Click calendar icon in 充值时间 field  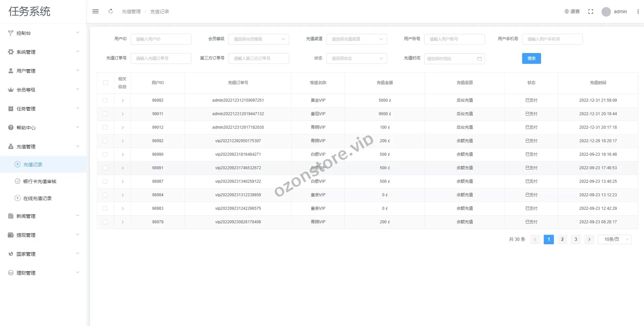479,59
